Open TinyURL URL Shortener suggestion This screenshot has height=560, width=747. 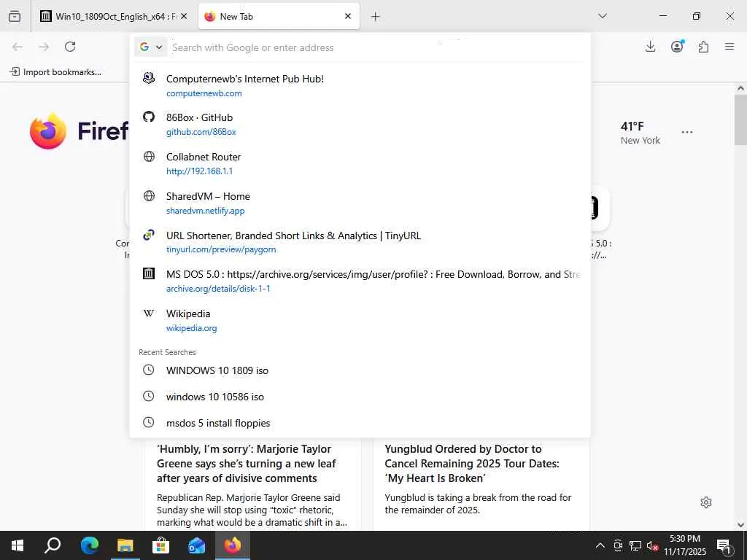click(x=360, y=242)
